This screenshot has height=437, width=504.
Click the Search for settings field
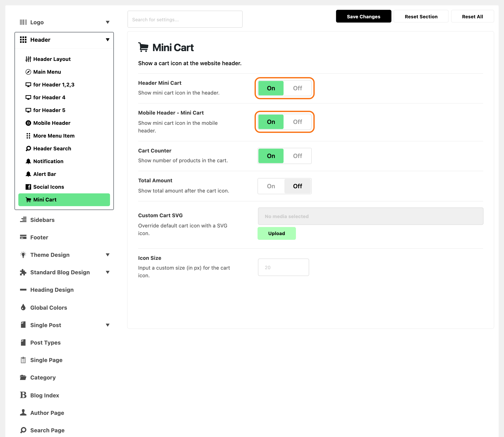pos(185,19)
